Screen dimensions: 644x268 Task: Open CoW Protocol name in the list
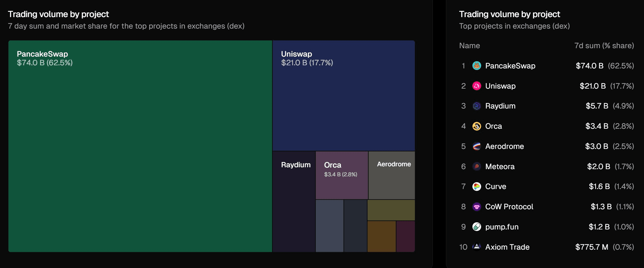point(509,207)
